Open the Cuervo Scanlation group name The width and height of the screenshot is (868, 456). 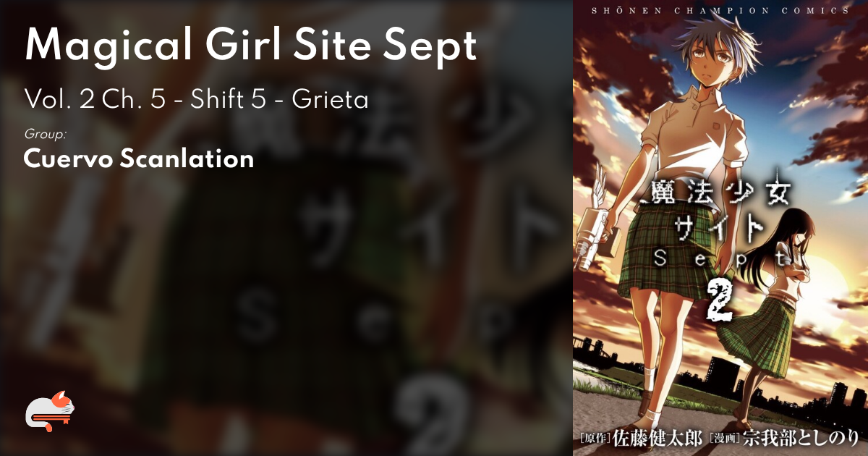tap(139, 159)
